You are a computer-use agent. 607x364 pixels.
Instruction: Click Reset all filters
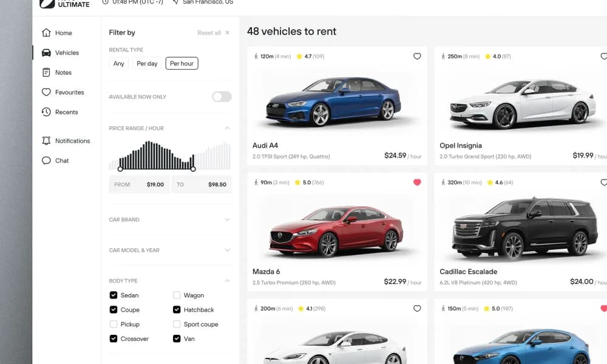click(x=209, y=33)
